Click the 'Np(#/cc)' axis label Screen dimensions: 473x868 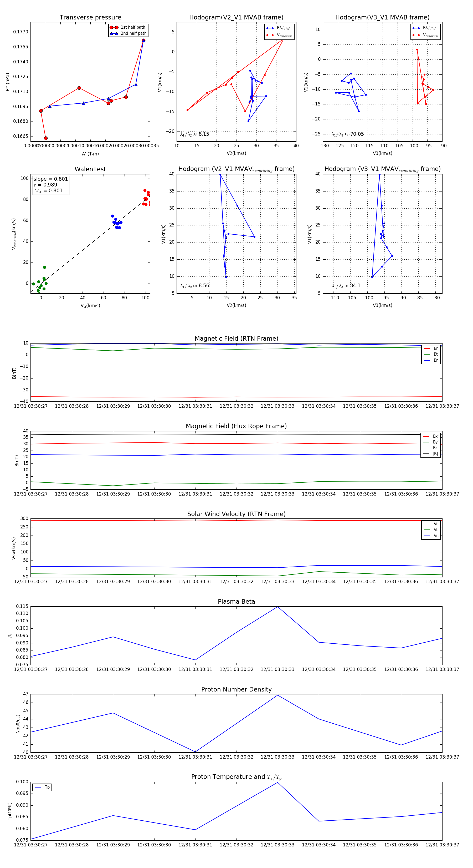click(x=18, y=723)
